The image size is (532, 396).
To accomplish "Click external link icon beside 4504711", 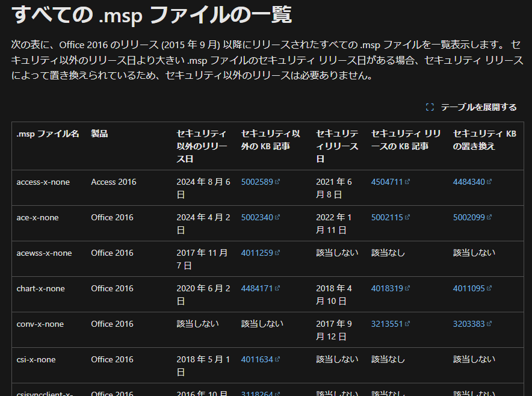I will point(407,182).
